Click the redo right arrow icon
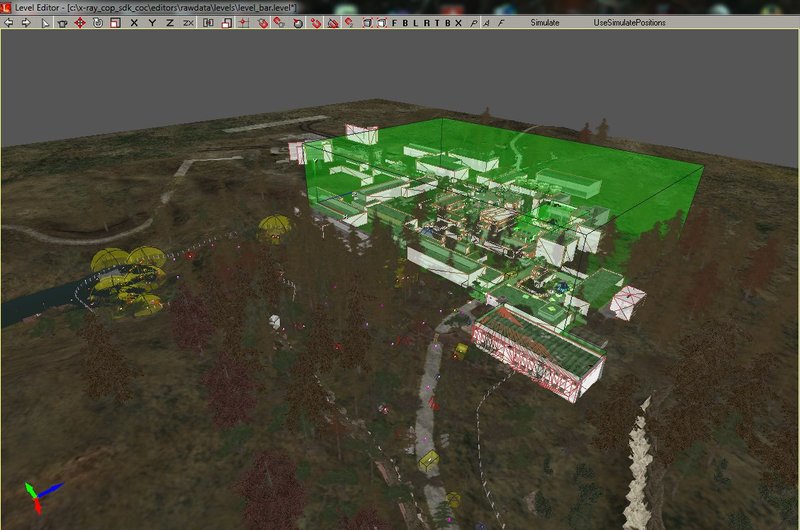 25,22
